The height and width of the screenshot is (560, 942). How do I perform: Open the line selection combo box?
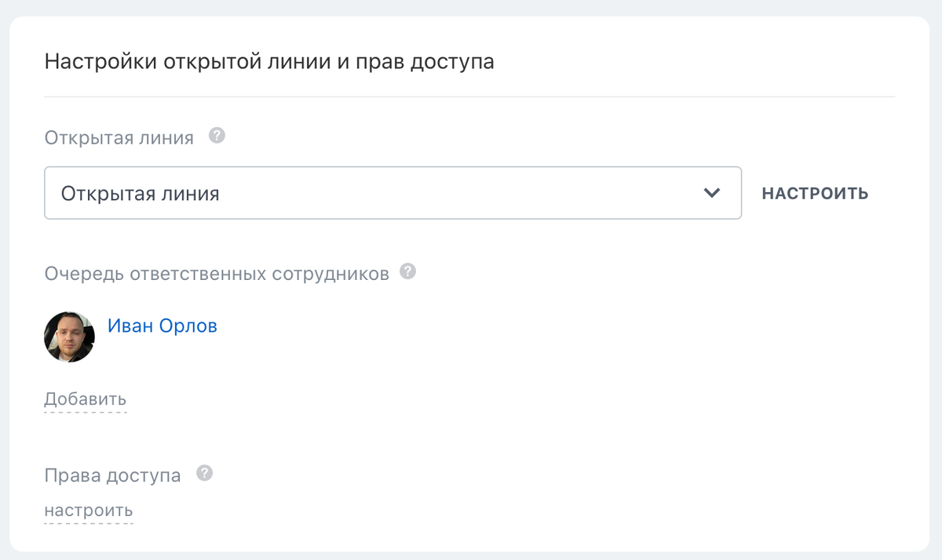click(392, 192)
